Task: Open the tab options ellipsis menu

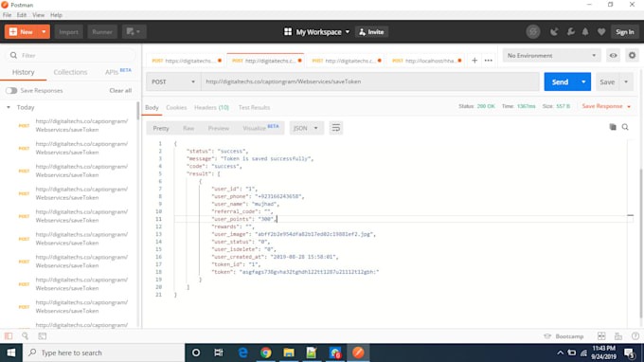Action: [x=489, y=61]
